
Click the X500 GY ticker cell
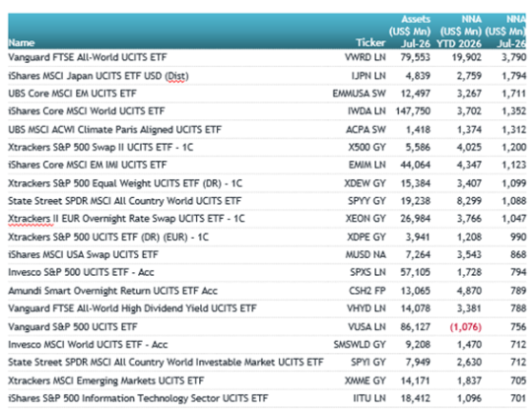point(366,147)
